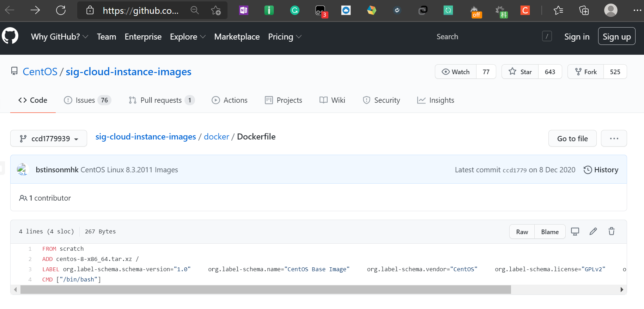Open latest commit ccd1779 link
Viewport: 644px width, 309px height.
pos(515,170)
